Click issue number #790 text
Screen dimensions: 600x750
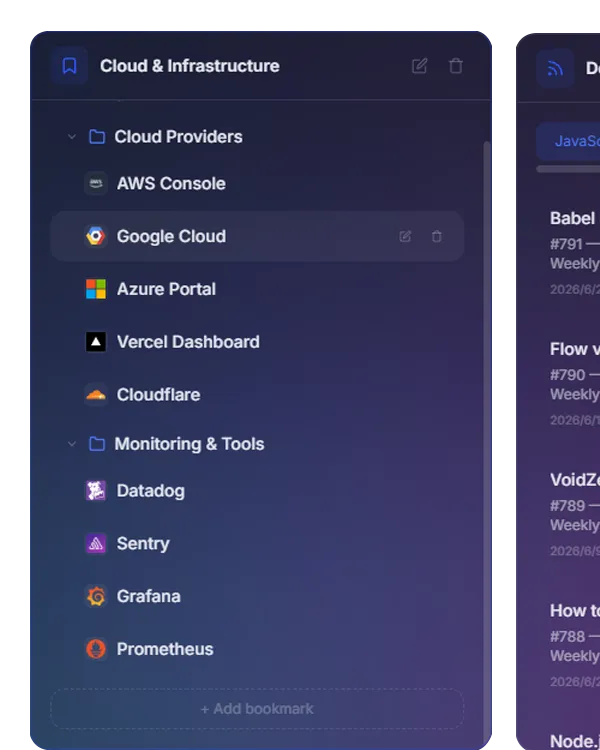567,375
